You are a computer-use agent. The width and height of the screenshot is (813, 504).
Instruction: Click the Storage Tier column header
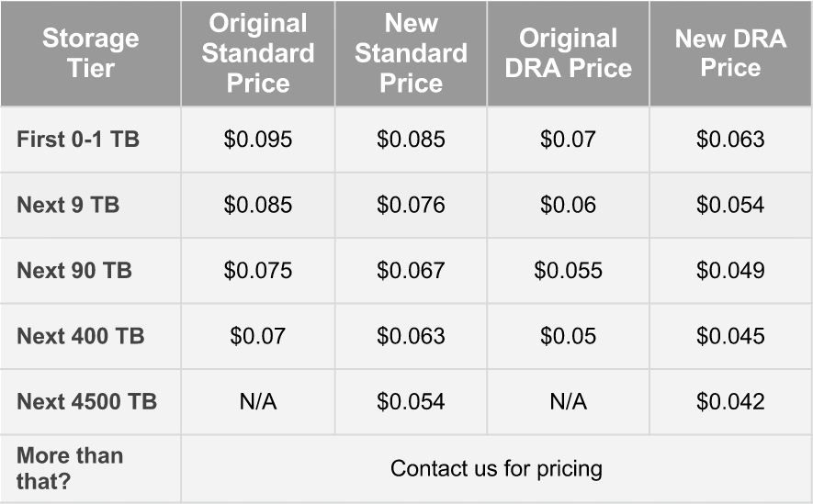(91, 53)
